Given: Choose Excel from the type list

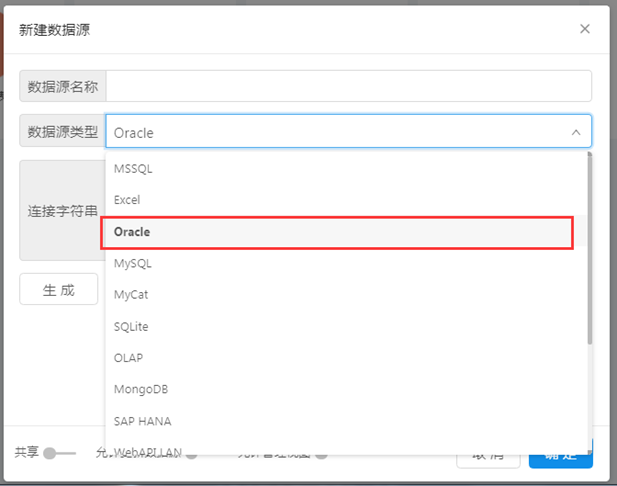Looking at the screenshot, I should [346, 200].
